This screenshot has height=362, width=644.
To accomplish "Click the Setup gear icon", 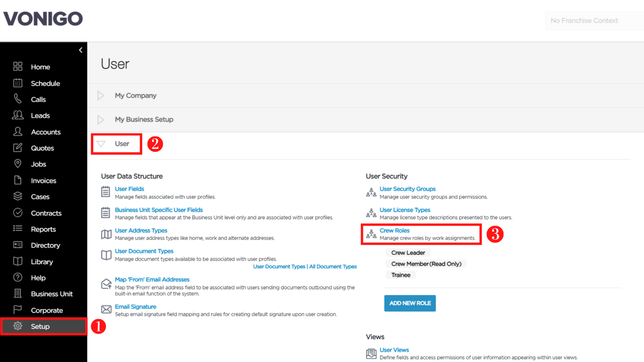I will tap(17, 326).
